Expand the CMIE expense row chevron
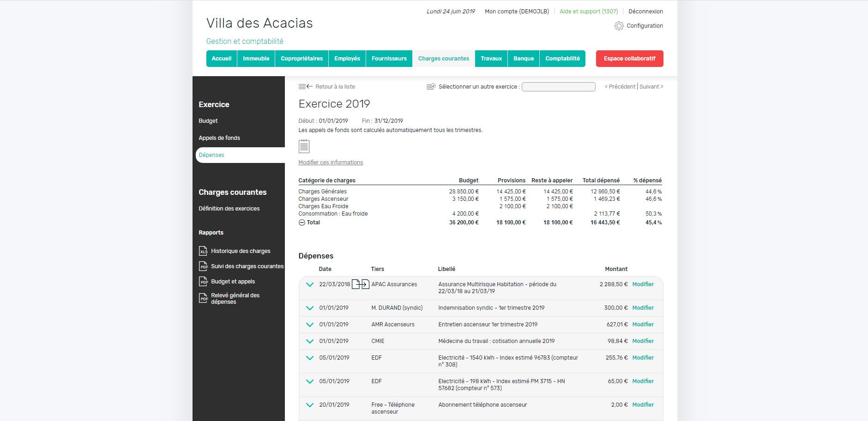Image resolution: width=868 pixels, height=421 pixels. pos(310,341)
